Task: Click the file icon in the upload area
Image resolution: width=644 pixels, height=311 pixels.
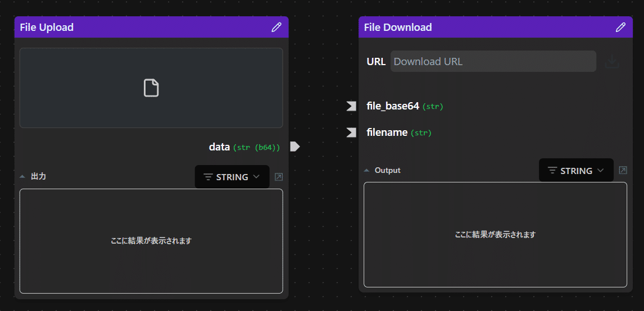Action: tap(151, 88)
